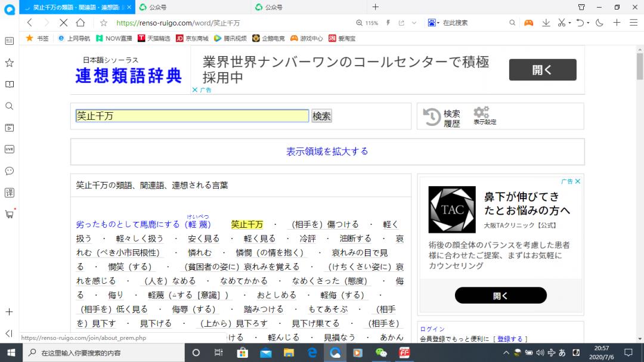Viewport: 644px width, 362px height.
Task: Open the translate tool in the sidebar
Action: (9, 193)
